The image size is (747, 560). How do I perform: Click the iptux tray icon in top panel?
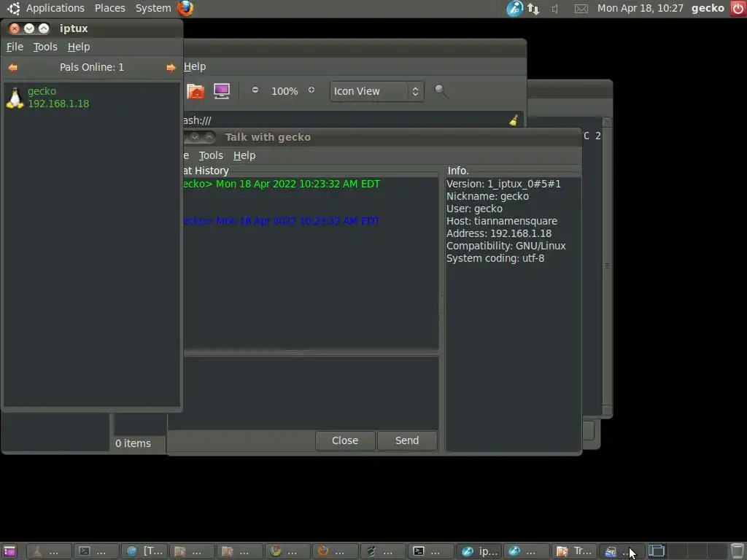click(x=514, y=8)
